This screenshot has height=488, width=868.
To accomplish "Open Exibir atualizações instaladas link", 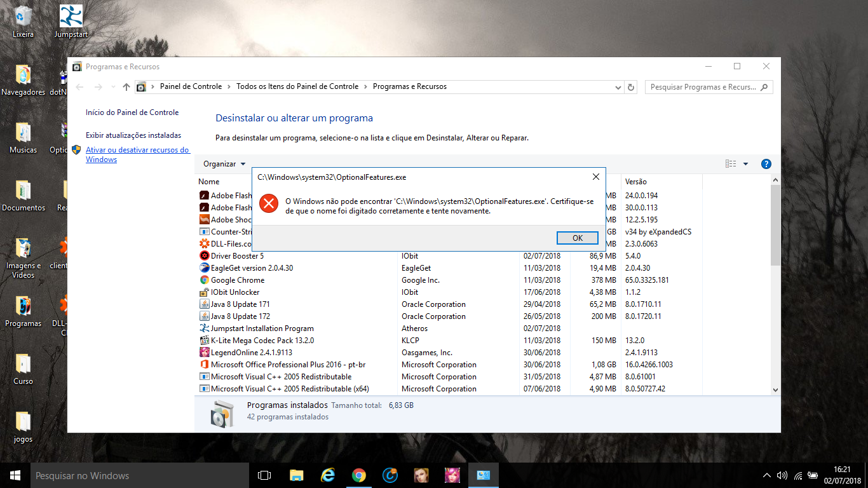I will click(x=133, y=135).
